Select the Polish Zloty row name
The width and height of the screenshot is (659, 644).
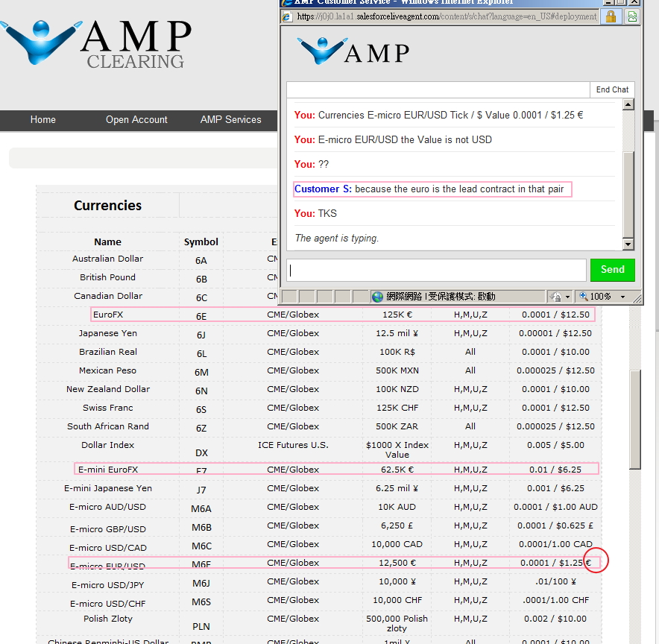pos(108,619)
